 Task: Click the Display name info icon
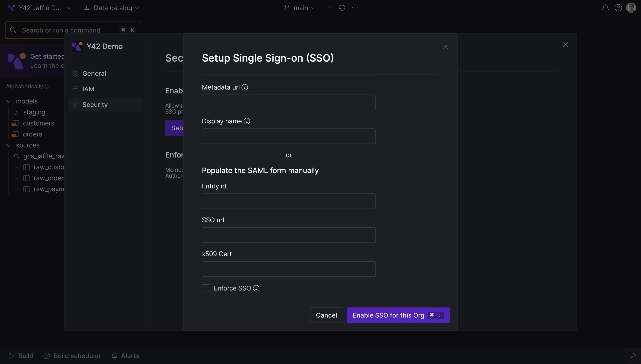247,121
